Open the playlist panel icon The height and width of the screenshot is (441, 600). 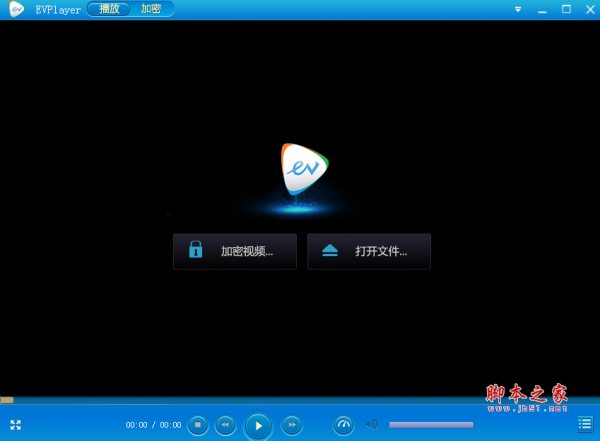point(585,425)
